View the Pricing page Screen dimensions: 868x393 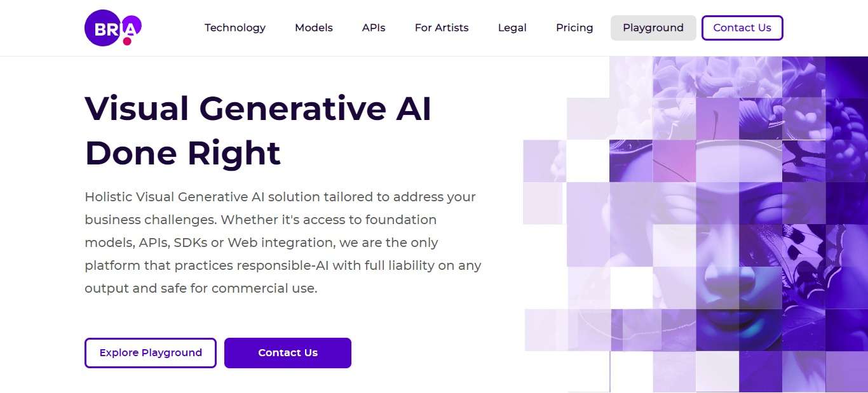(x=574, y=27)
